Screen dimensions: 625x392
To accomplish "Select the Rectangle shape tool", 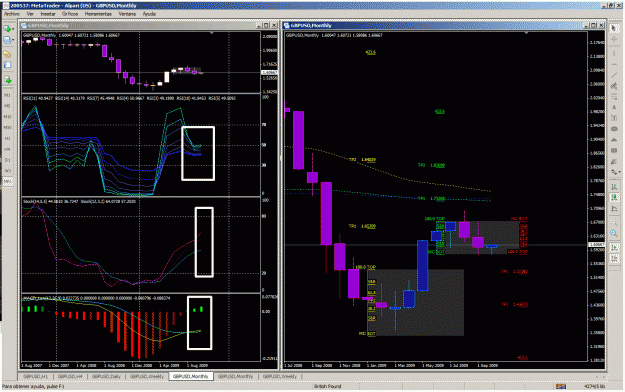I will coord(614,150).
